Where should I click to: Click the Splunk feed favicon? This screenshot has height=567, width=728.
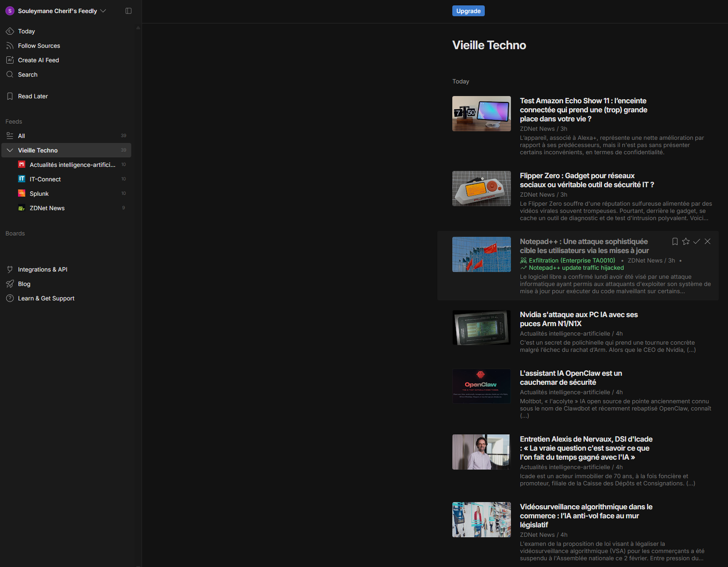(x=21, y=193)
